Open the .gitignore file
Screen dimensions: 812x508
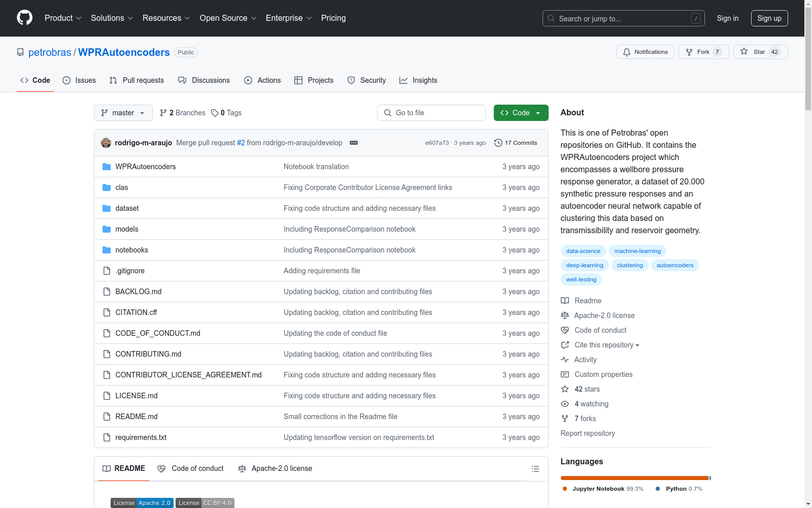click(129, 271)
